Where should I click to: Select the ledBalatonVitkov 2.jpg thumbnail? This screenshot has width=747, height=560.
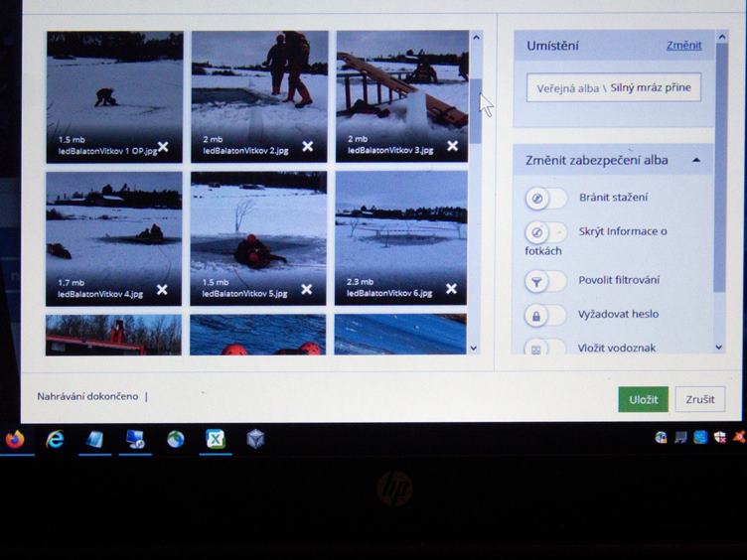coord(259,96)
